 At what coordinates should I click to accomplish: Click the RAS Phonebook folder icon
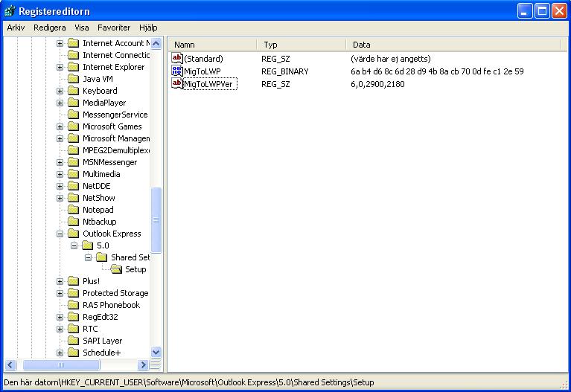coord(73,305)
